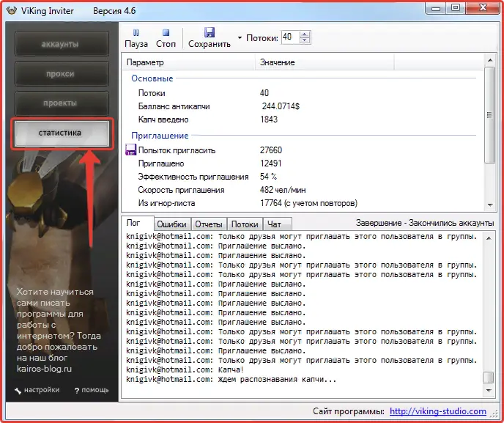Select the Скорость приглашения row

coord(302,190)
